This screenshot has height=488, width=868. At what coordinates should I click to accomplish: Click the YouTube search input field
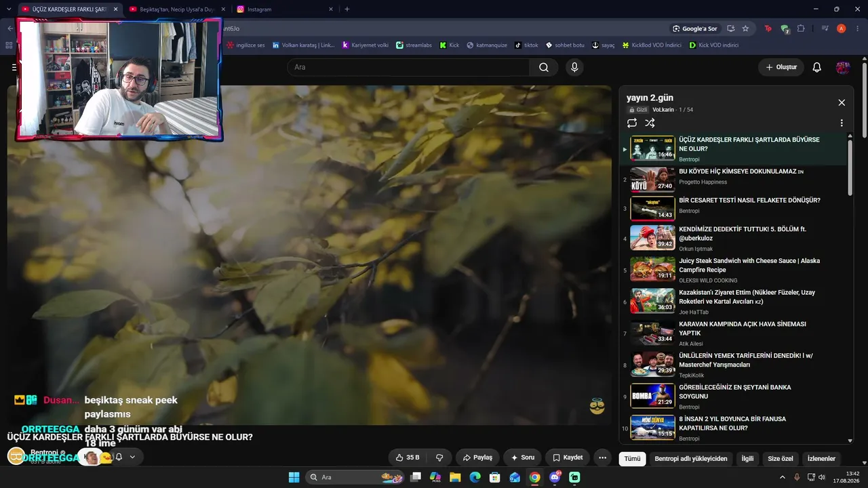click(x=408, y=67)
